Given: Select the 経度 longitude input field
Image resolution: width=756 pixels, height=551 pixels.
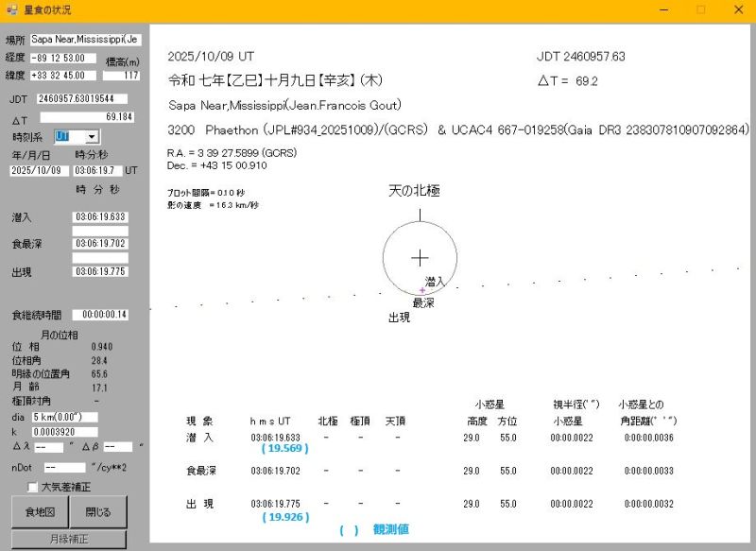Looking at the screenshot, I should tap(63, 58).
